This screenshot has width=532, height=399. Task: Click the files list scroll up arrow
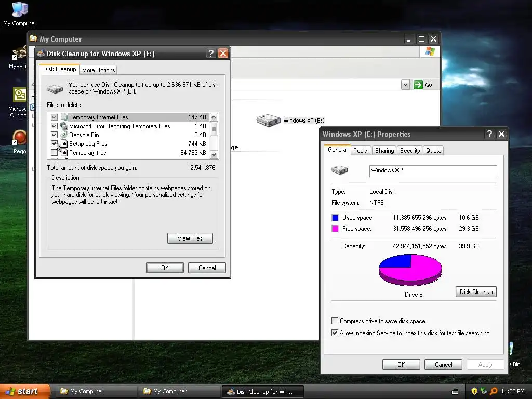[214, 117]
